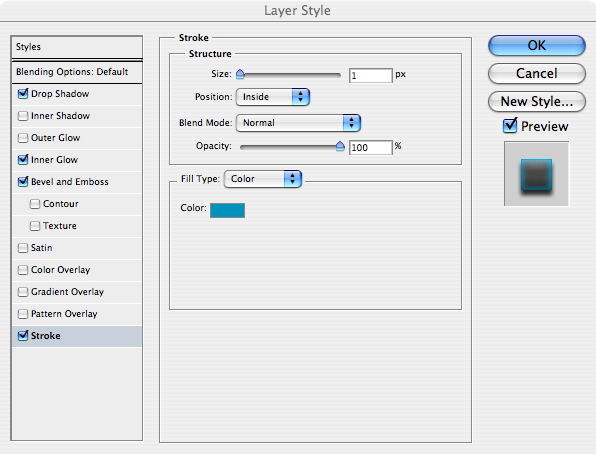Enable the Outer Glow effect checkbox
The width and height of the screenshot is (596, 454).
[23, 138]
